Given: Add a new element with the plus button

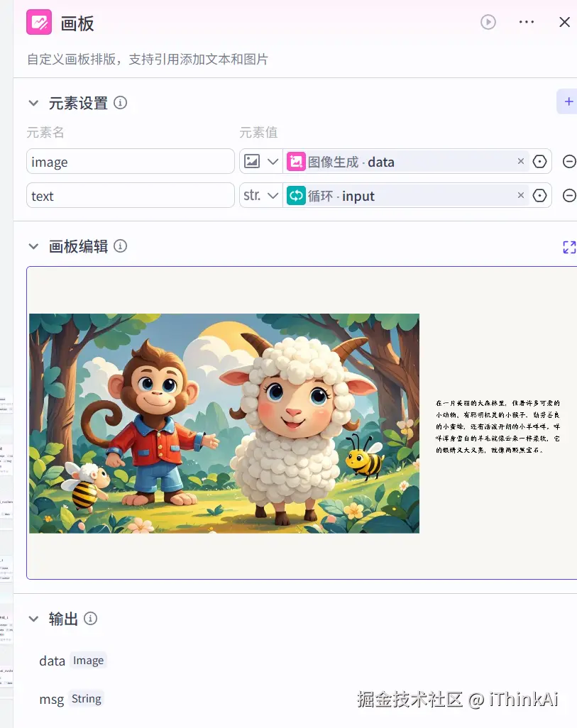Looking at the screenshot, I should [567, 101].
